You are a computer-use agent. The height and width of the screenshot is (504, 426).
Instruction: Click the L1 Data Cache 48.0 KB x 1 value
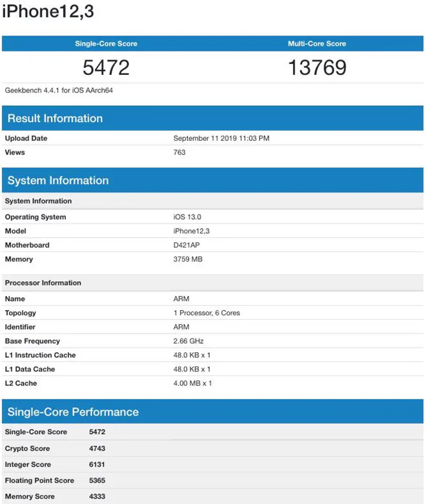coord(192,370)
